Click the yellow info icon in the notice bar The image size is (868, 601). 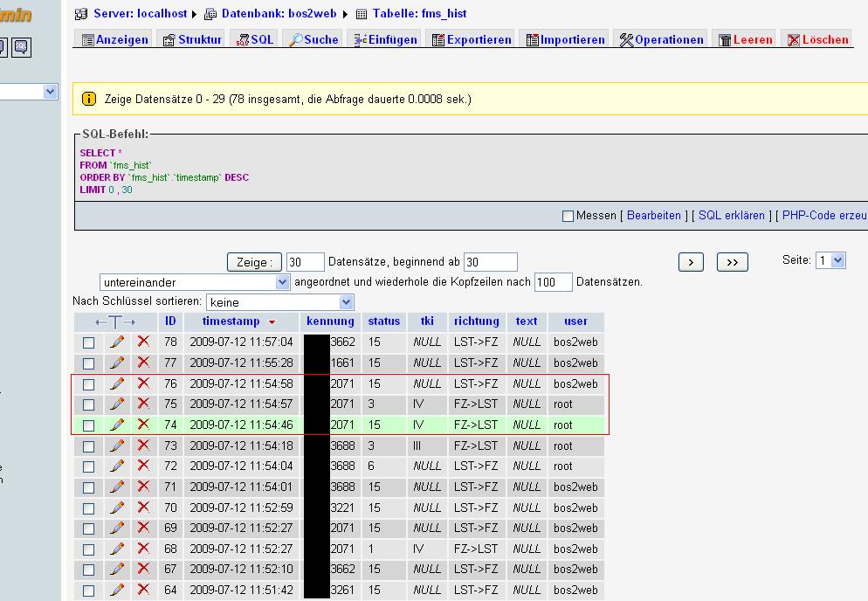pyautogui.click(x=89, y=100)
